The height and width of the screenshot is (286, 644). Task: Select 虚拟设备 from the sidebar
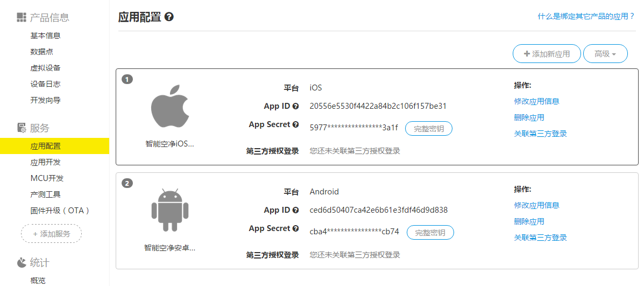46,68
